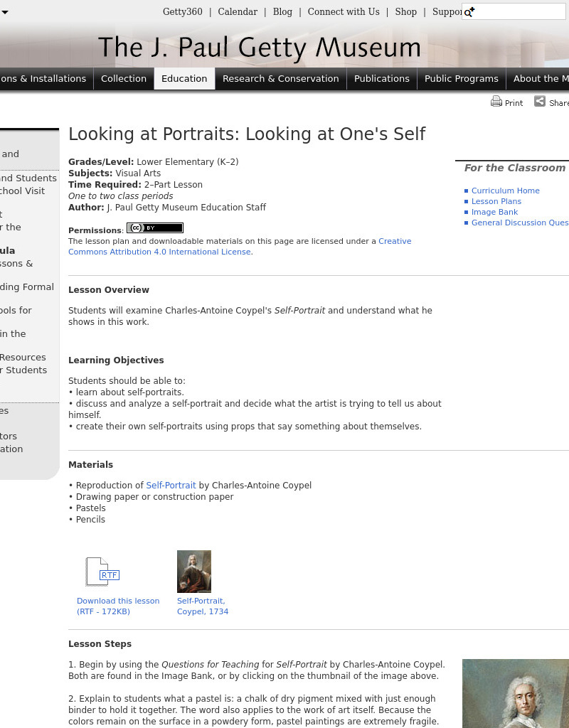Click the Creative Commons BY license badge
569x728 pixels.
tap(154, 227)
